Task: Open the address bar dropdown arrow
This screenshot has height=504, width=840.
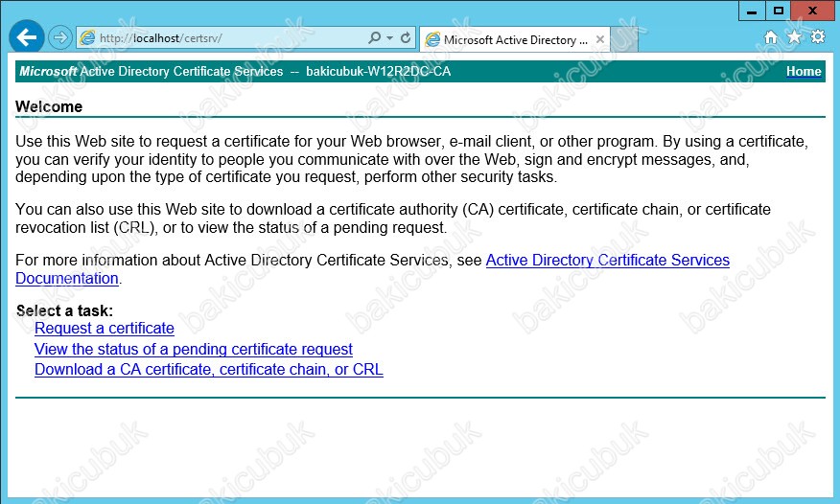Action: [390, 38]
